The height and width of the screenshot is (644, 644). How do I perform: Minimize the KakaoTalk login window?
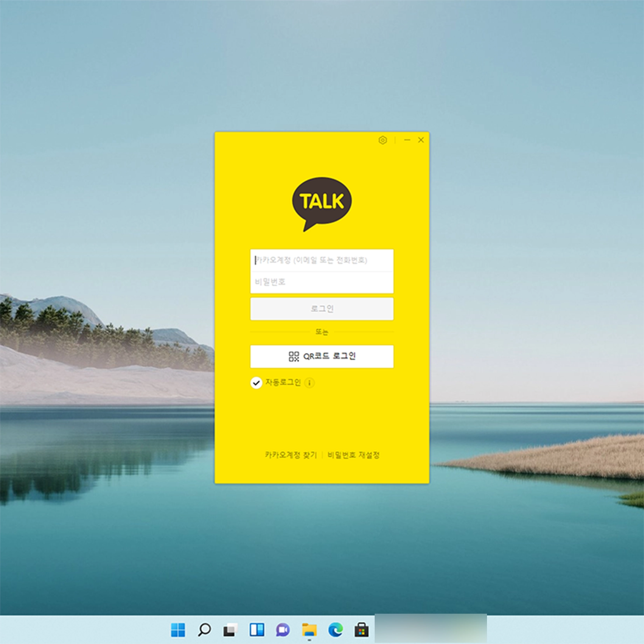(x=407, y=140)
